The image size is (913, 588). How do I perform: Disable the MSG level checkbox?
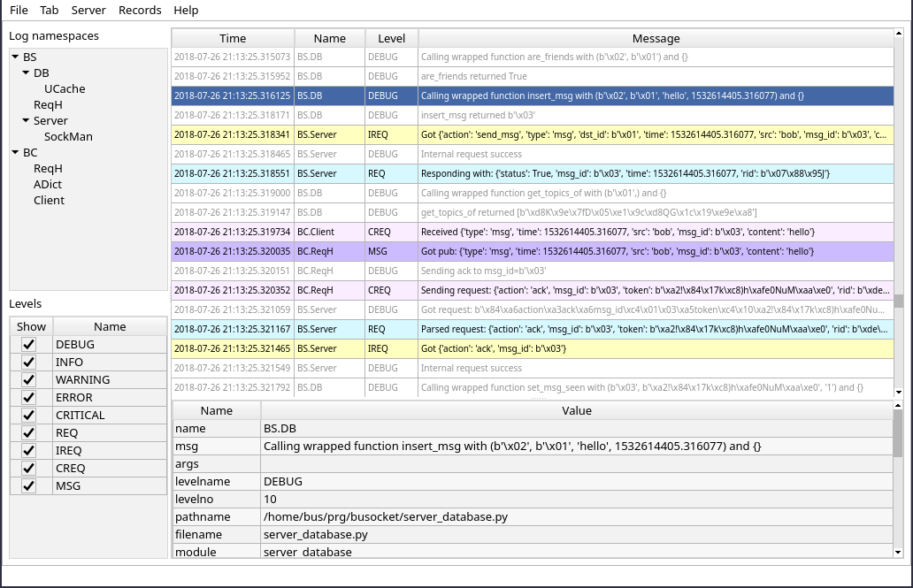point(29,486)
